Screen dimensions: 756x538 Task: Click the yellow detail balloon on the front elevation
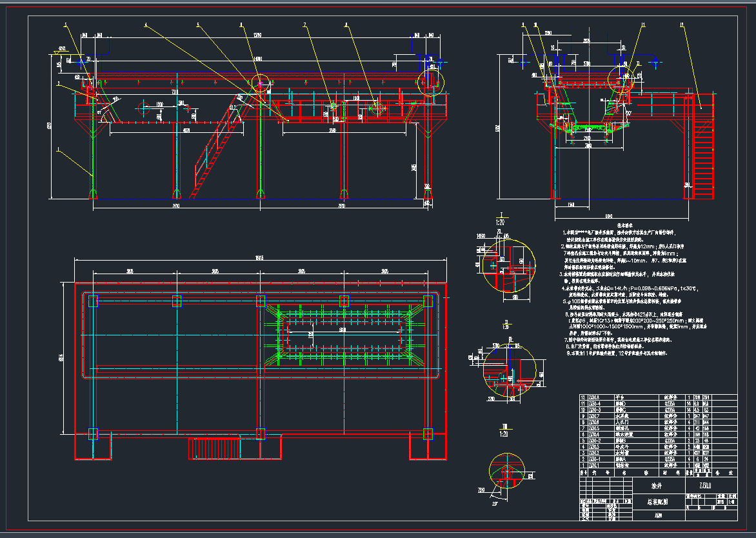[260, 83]
